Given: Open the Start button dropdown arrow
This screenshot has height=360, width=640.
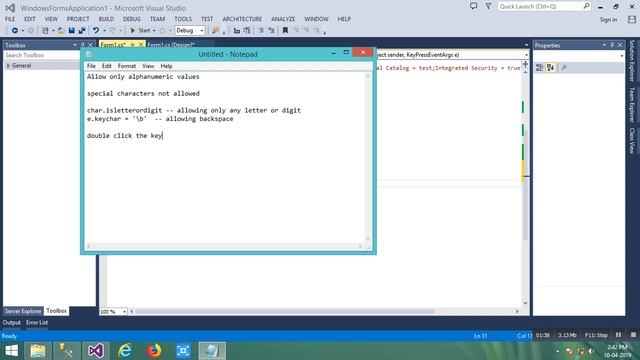Looking at the screenshot, I should pos(154,31).
